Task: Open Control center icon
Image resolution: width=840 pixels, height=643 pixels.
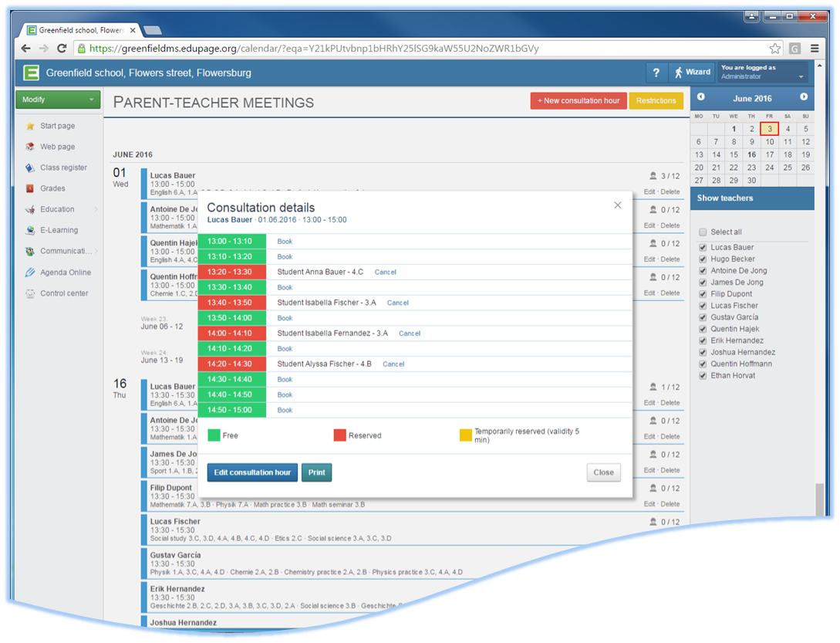Action: pyautogui.click(x=30, y=293)
